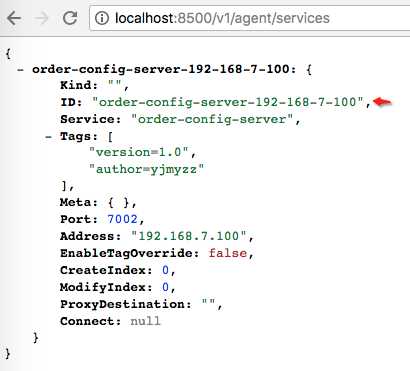Screen dimensions: 410x371
Task: Click the browser forward arrow
Action: tap(42, 18)
